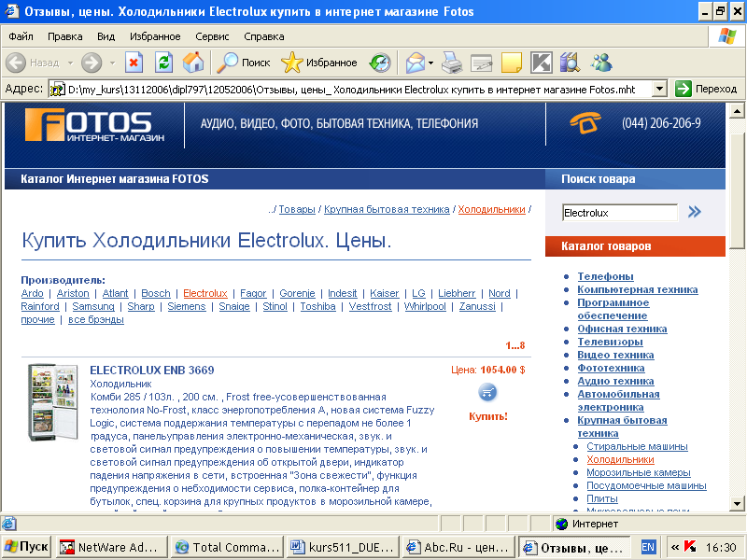
Task: Click the FOTOS internet-shop logo
Action: (x=94, y=125)
